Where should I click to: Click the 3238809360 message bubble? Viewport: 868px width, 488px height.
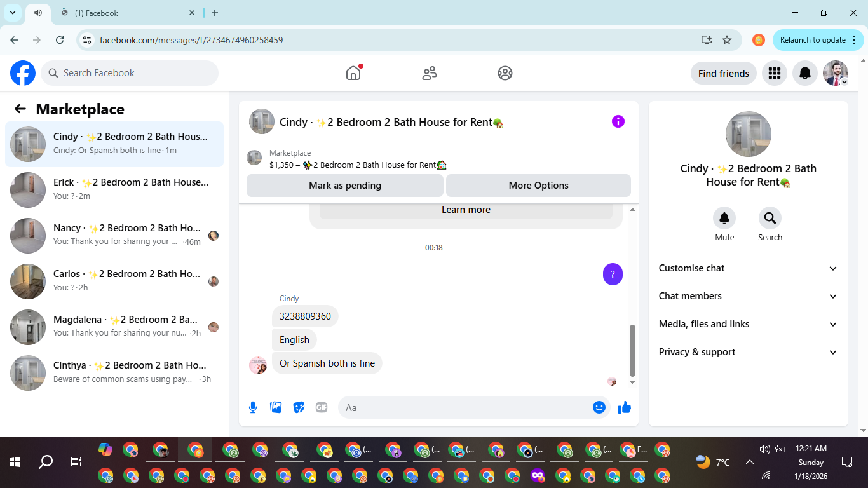point(305,316)
